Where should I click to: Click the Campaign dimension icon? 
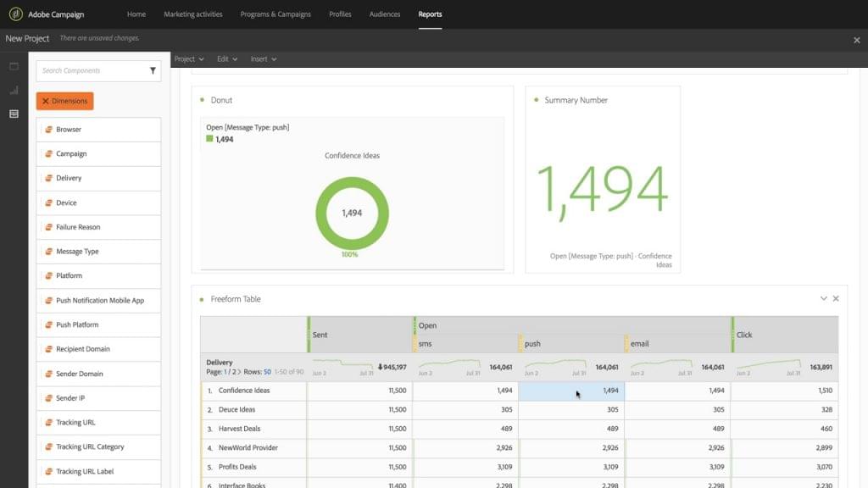48,154
